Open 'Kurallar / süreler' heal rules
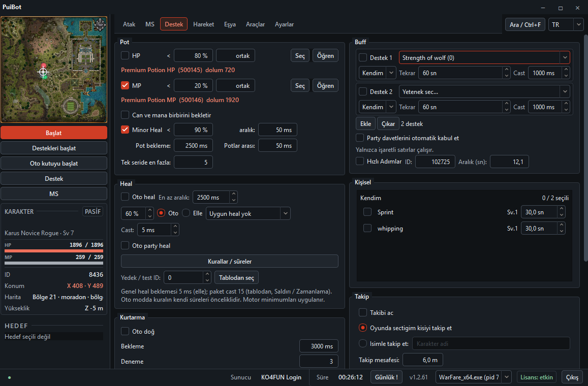 pyautogui.click(x=230, y=261)
